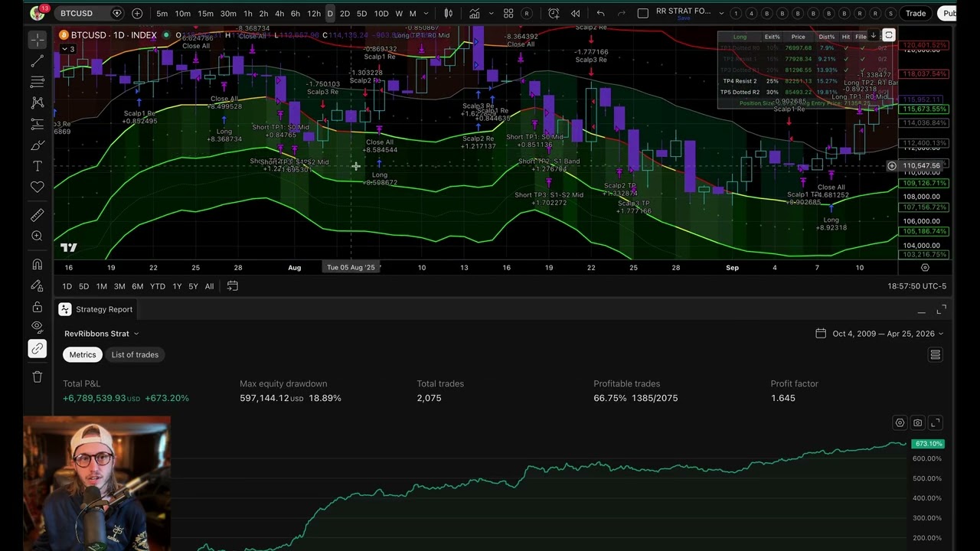Expand the timeframe interval dropdown arrow

tap(426, 14)
